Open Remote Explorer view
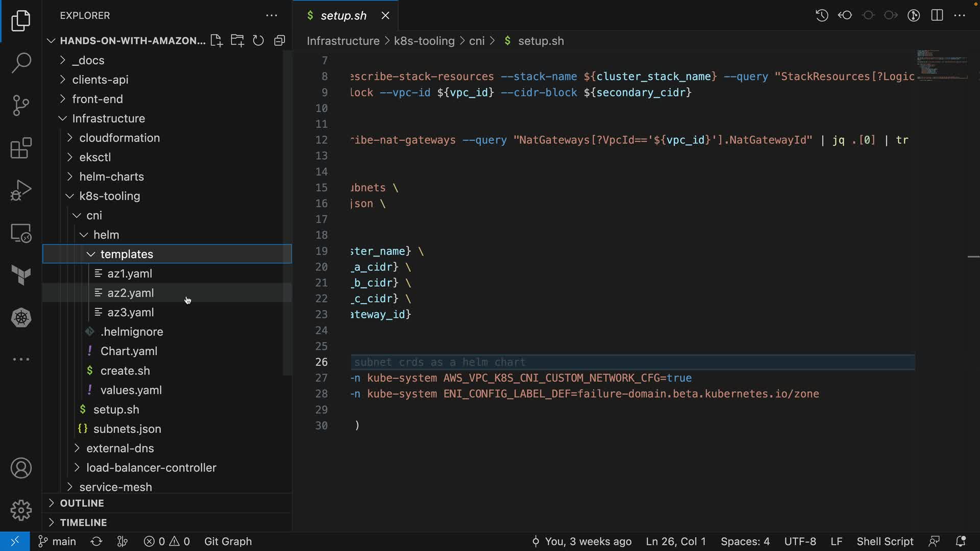The width and height of the screenshot is (980, 551). click(21, 233)
